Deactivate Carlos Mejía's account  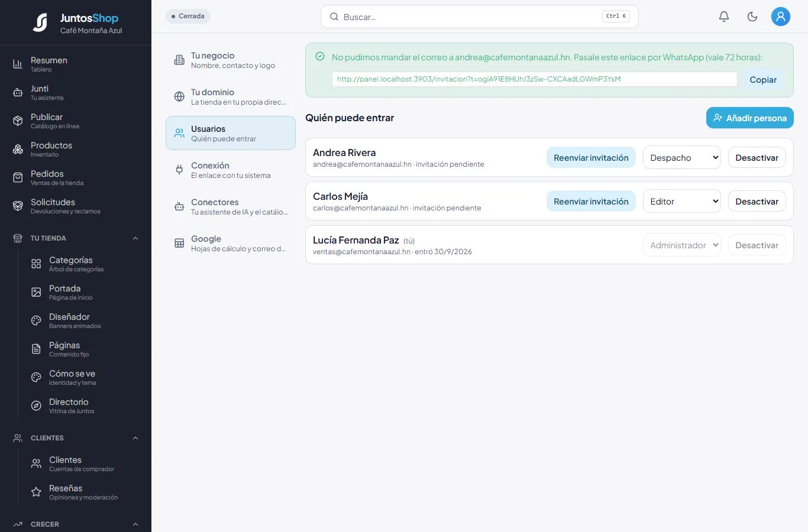[757, 201]
